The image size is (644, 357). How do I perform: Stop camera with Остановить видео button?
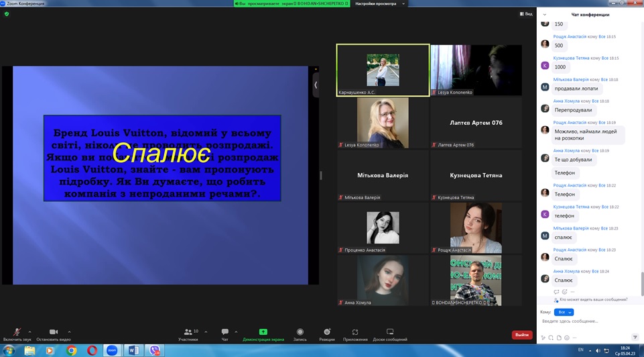tap(54, 334)
